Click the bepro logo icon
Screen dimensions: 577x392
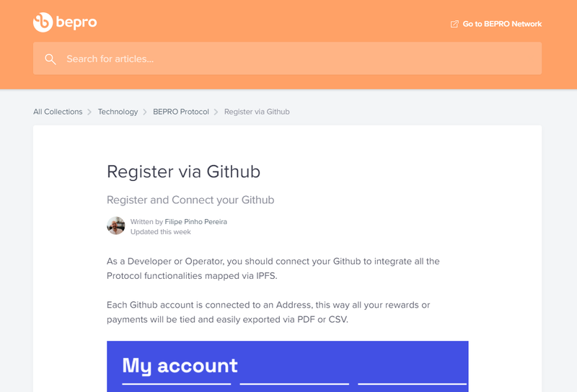pyautogui.click(x=43, y=22)
